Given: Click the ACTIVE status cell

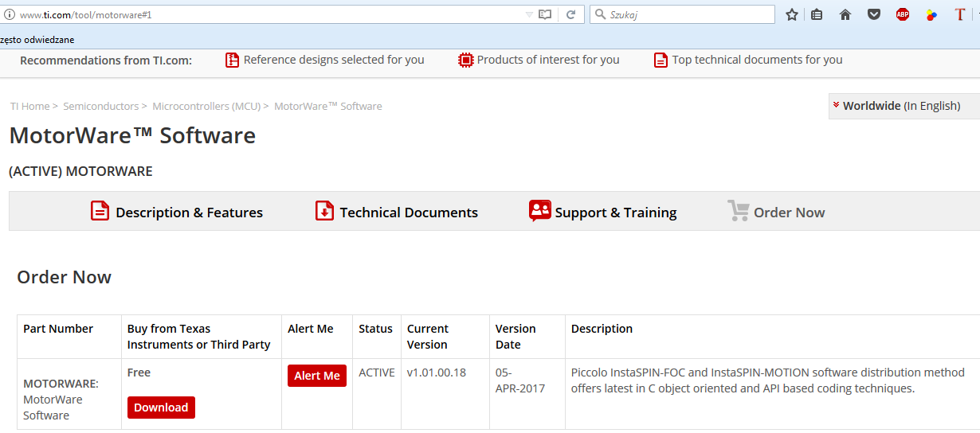Looking at the screenshot, I should (377, 373).
